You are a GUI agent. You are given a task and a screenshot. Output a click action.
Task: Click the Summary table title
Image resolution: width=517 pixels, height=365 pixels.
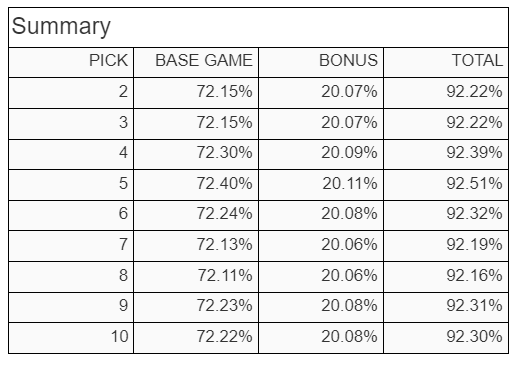[x=61, y=26]
